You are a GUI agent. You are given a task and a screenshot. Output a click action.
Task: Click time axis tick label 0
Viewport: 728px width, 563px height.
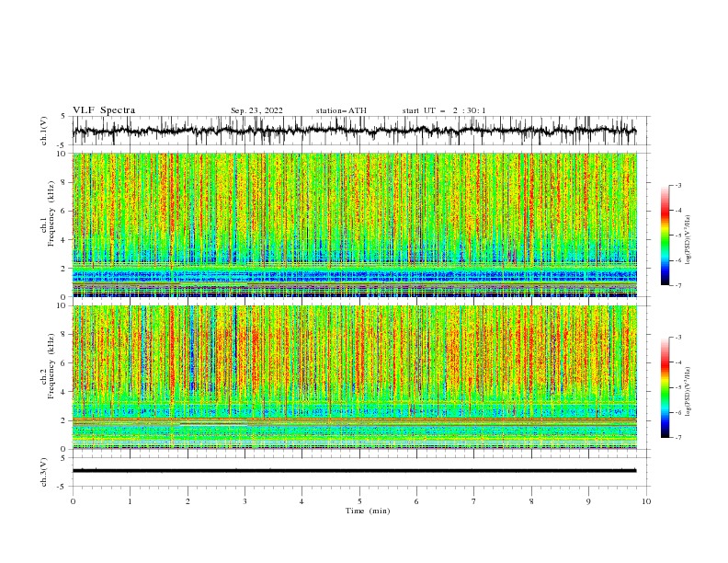point(73,501)
